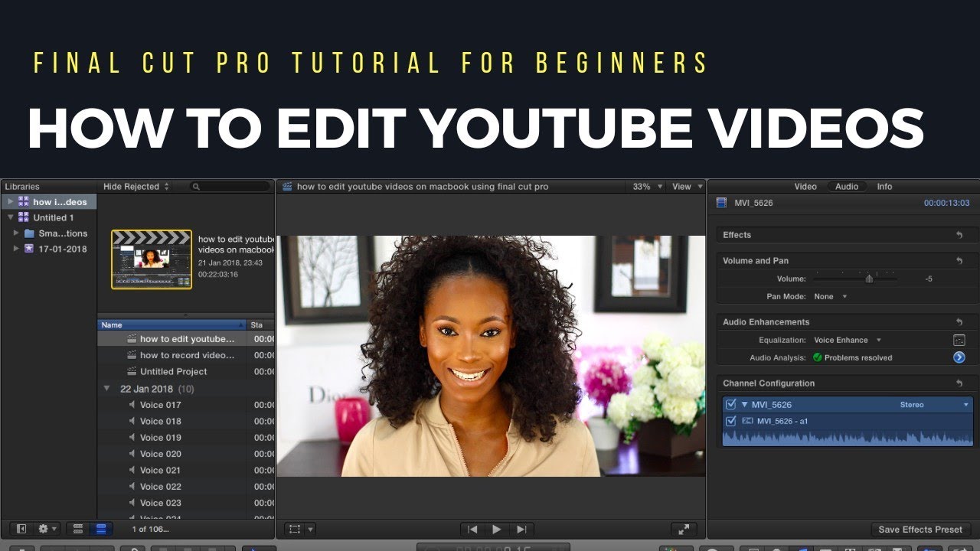Uncheck the MVI_5626 - a1 channel checkbox
The height and width of the screenshot is (551, 980).
coord(731,421)
